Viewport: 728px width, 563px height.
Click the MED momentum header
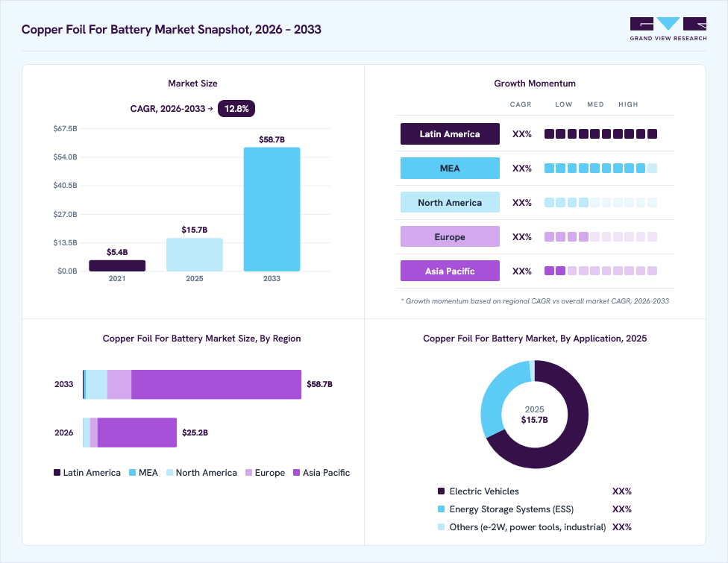[x=596, y=104]
